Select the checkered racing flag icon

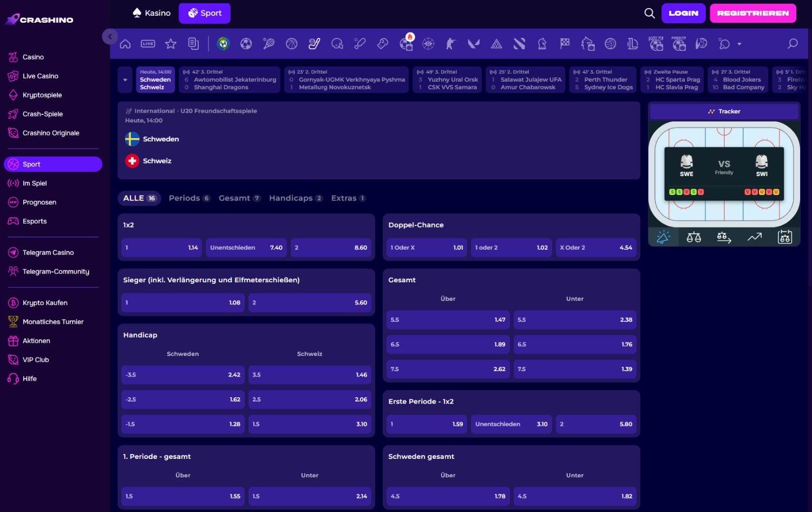pyautogui.click(x=565, y=44)
